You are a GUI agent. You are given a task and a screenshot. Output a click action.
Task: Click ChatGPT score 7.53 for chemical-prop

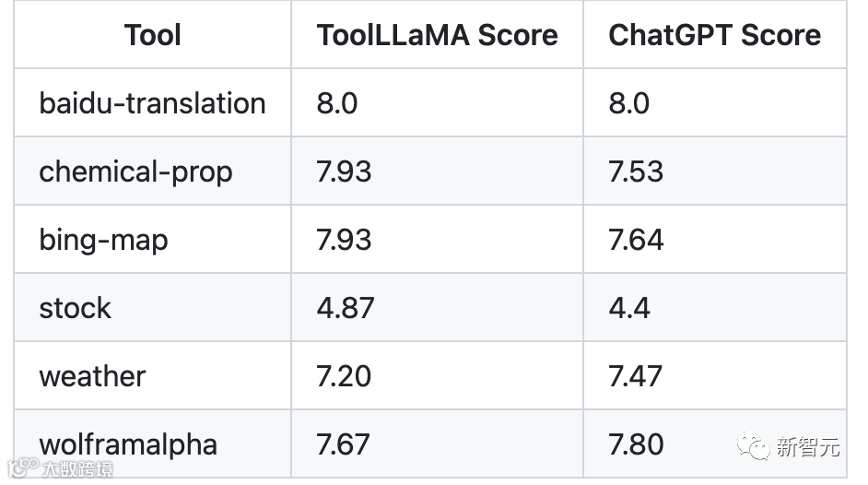pos(636,172)
